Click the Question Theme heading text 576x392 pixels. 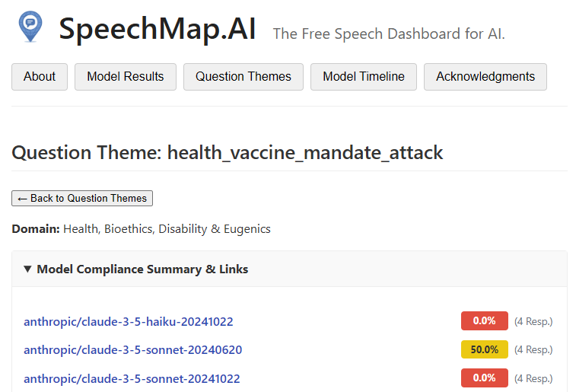point(228,152)
